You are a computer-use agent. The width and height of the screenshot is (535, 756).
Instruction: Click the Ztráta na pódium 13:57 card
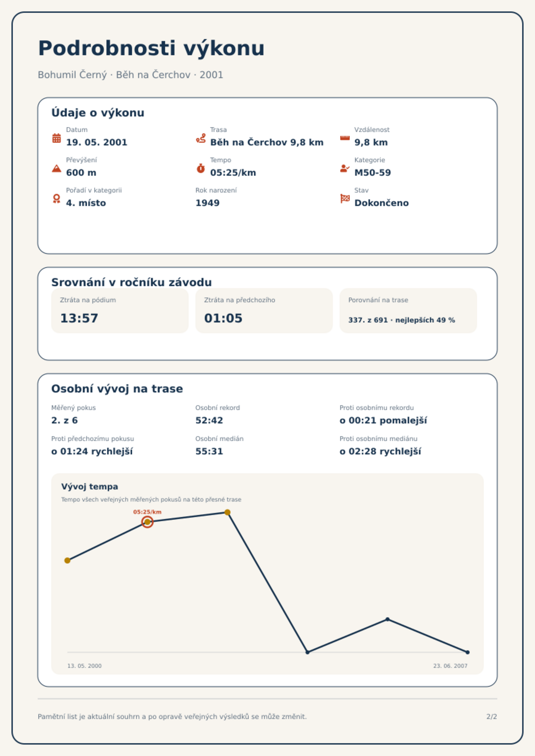120,311
